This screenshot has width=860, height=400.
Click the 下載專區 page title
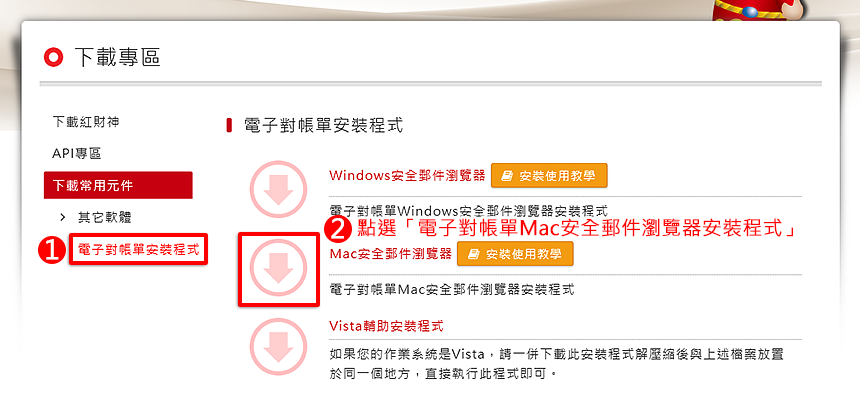tap(117, 57)
